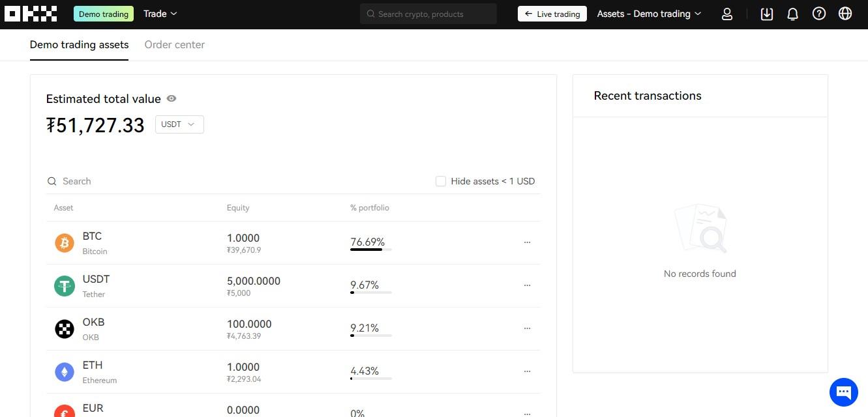Click OKB 9.21% portfolio bar
The height and width of the screenshot is (417, 868).
(x=371, y=336)
